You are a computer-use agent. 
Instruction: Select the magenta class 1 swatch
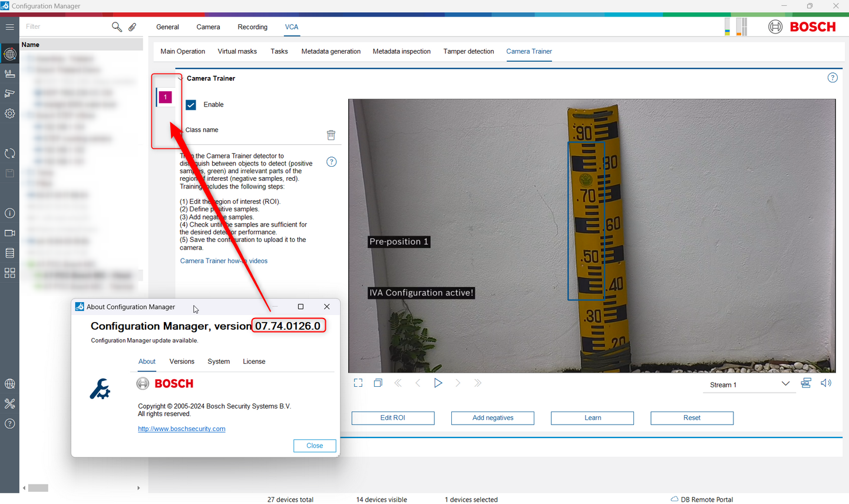[x=166, y=97]
